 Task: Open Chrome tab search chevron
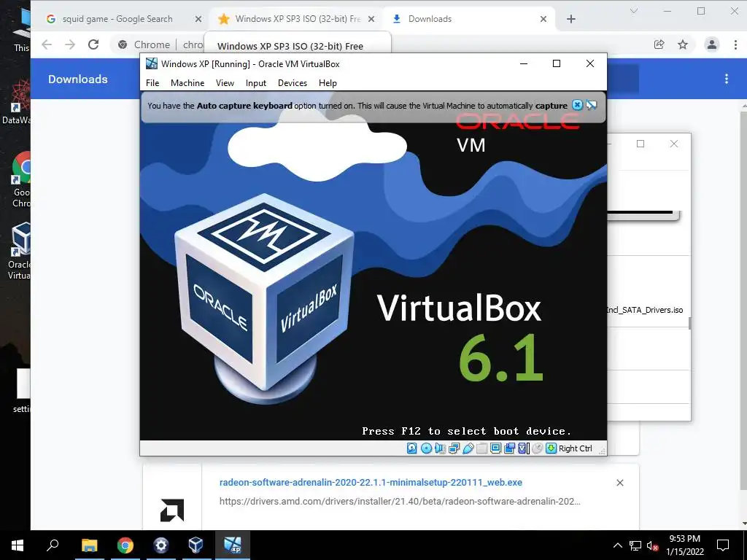point(634,11)
